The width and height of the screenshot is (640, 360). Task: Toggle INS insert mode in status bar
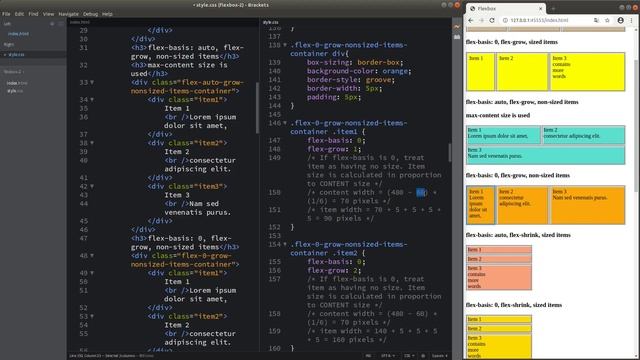pyautogui.click(x=368, y=356)
